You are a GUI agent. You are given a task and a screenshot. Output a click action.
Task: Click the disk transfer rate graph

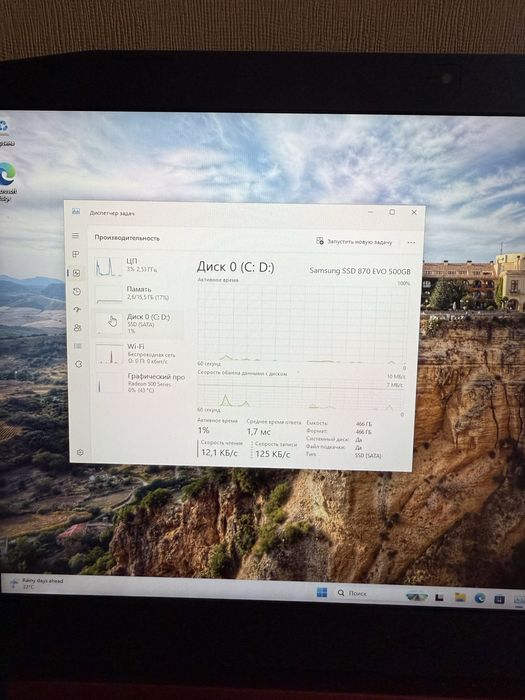(x=301, y=393)
